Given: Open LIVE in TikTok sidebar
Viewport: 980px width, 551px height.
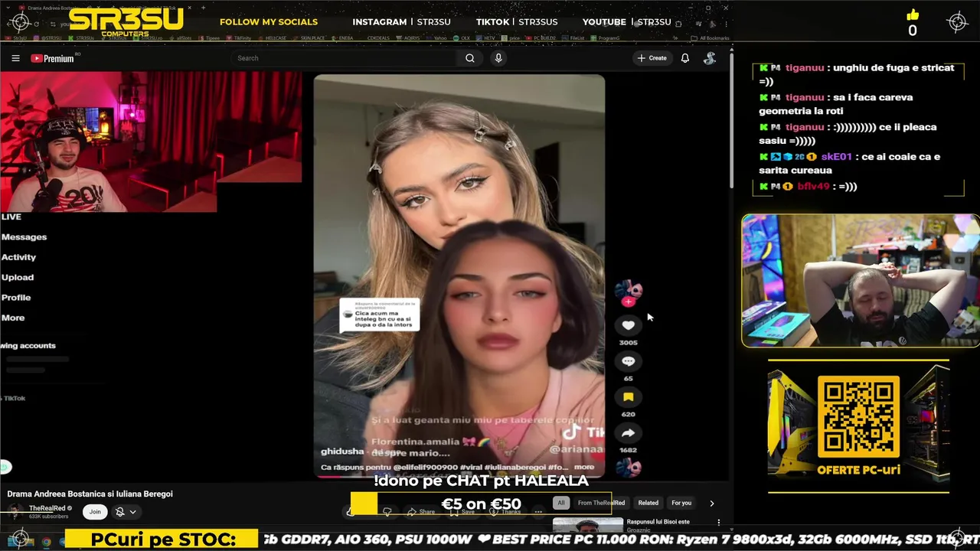Looking at the screenshot, I should tap(11, 217).
